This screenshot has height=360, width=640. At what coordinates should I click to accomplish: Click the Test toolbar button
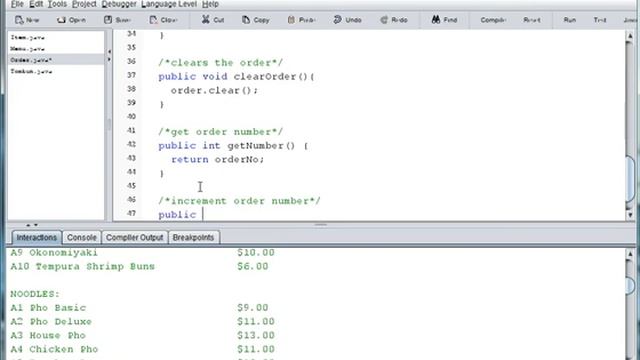coord(600,20)
